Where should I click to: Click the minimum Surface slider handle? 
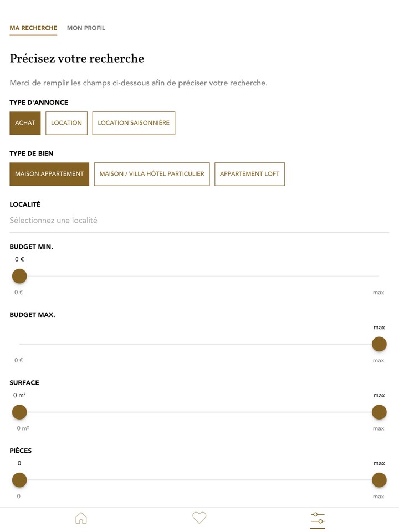(19, 412)
